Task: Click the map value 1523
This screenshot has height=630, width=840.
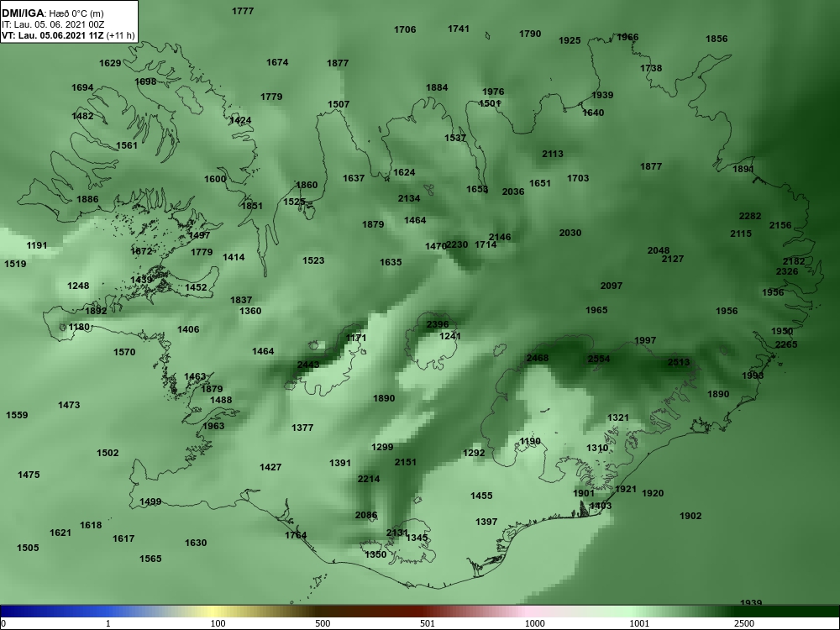Action: pyautogui.click(x=313, y=260)
